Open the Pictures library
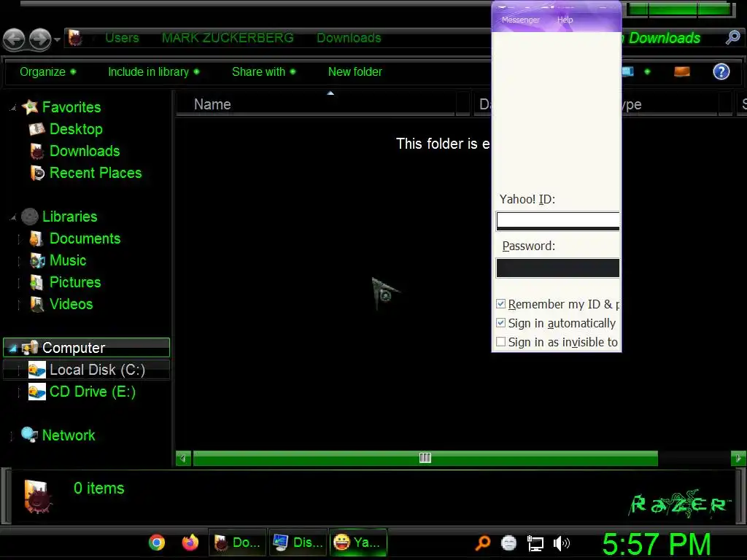The width and height of the screenshot is (747, 560). coord(75,282)
